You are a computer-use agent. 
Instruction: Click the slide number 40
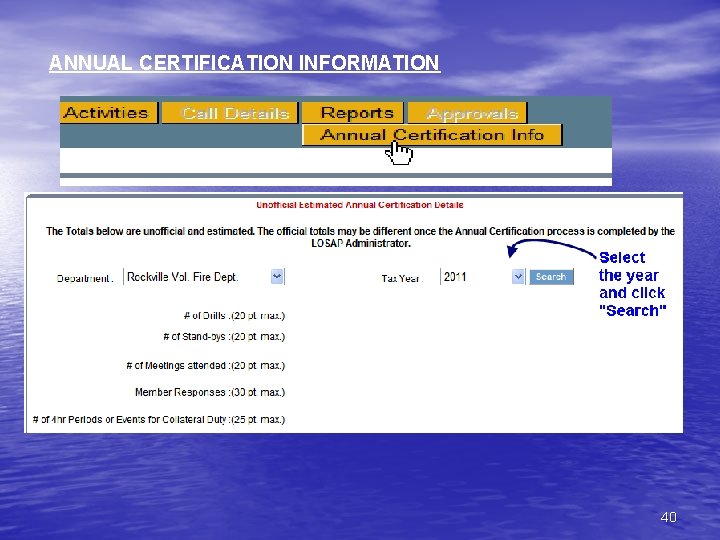click(x=669, y=517)
